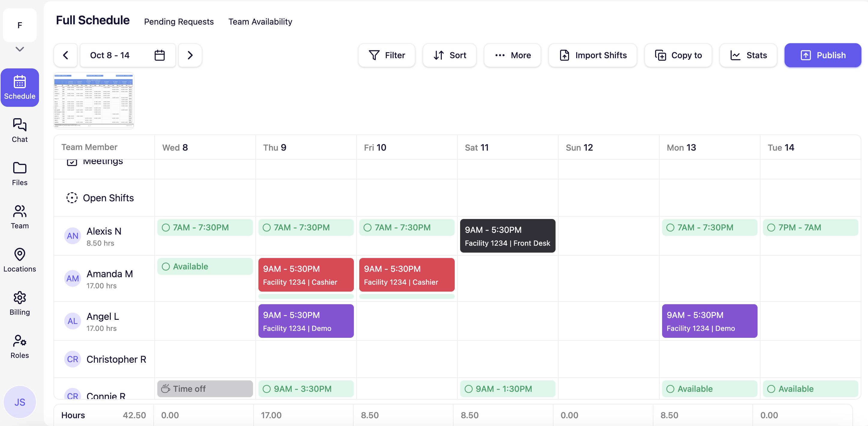Click the calendar date picker icon

point(159,55)
